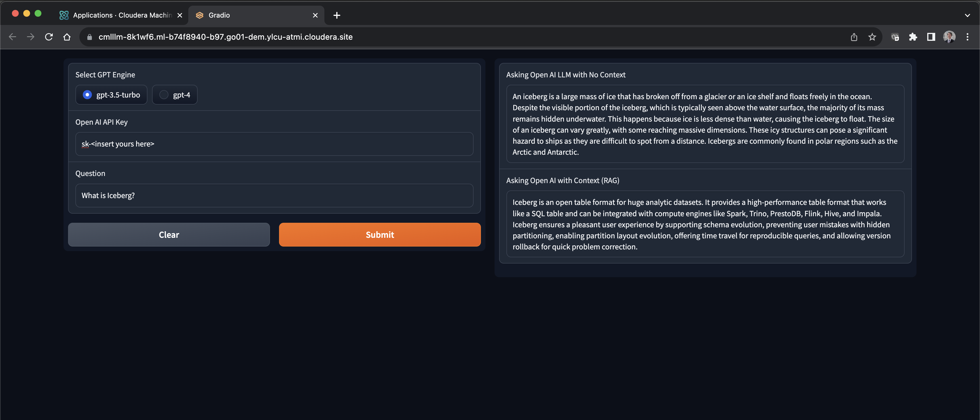
Task: Click the share page icon
Action: pyautogui.click(x=854, y=37)
